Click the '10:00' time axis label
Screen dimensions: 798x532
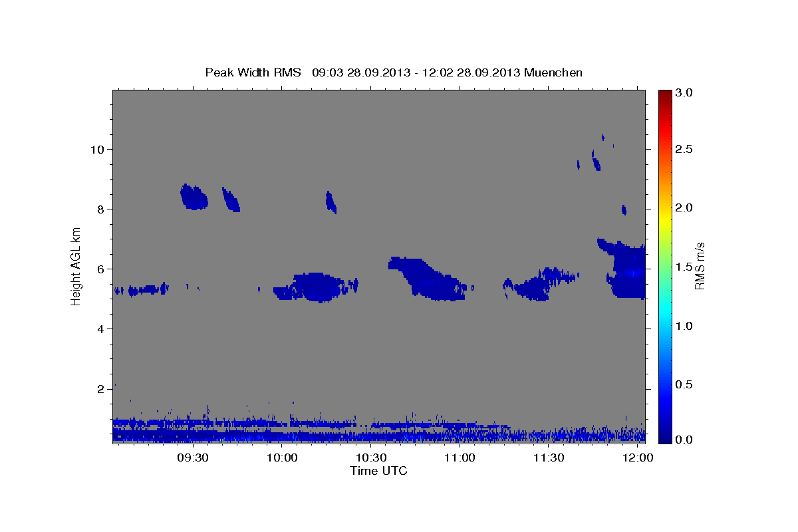pos(282,458)
